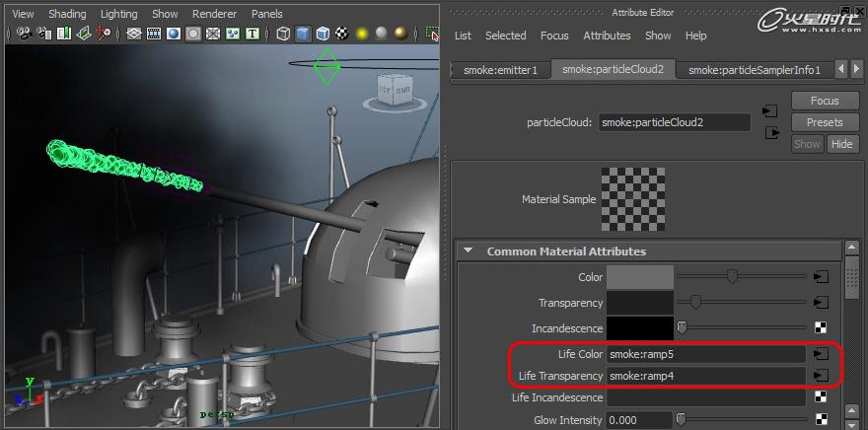Viewport: 868px width, 430px height.
Task: Open the Color swatch picker
Action: (x=640, y=277)
